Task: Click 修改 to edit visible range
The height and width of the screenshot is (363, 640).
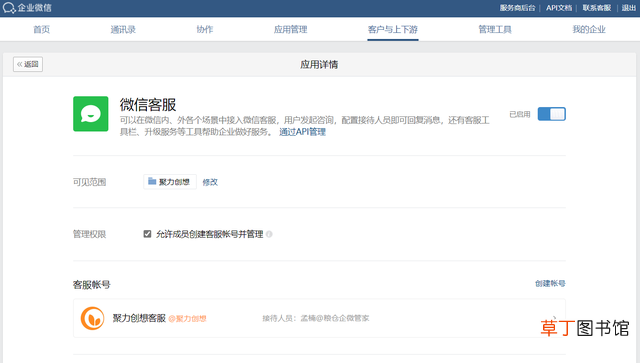Action: (x=210, y=182)
